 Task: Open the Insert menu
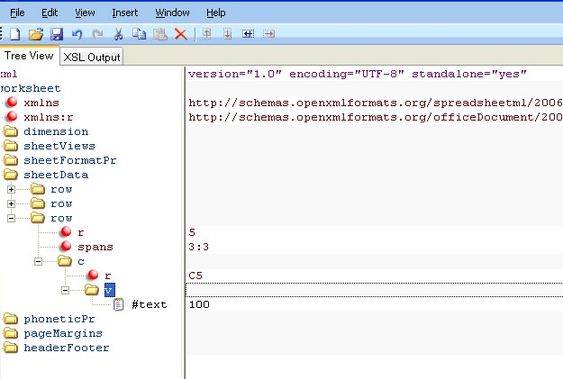pyautogui.click(x=125, y=13)
